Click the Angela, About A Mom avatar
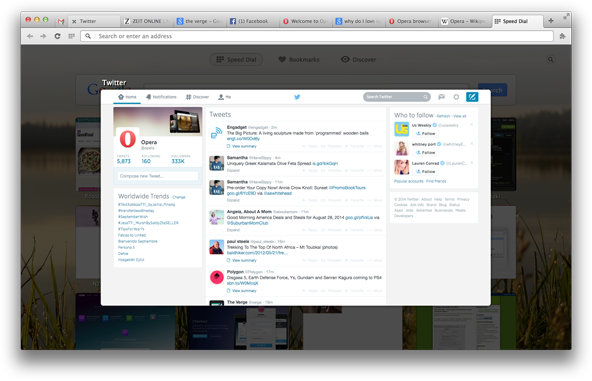The width and height of the screenshot is (592, 381). [216, 217]
